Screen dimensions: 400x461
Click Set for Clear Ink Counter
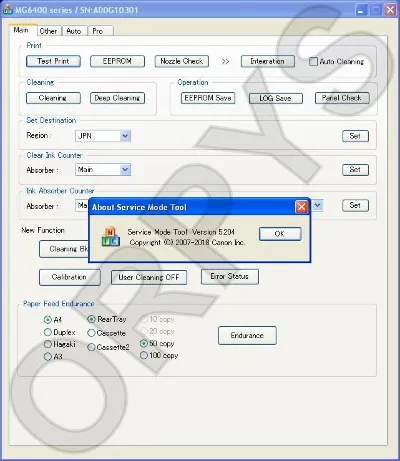pyautogui.click(x=355, y=170)
